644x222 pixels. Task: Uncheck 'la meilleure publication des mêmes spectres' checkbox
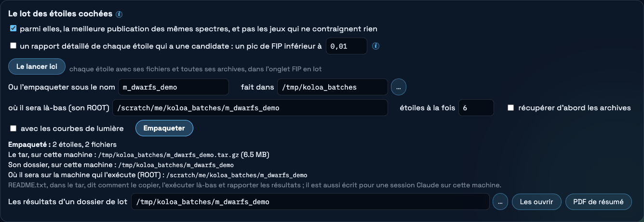(x=13, y=28)
